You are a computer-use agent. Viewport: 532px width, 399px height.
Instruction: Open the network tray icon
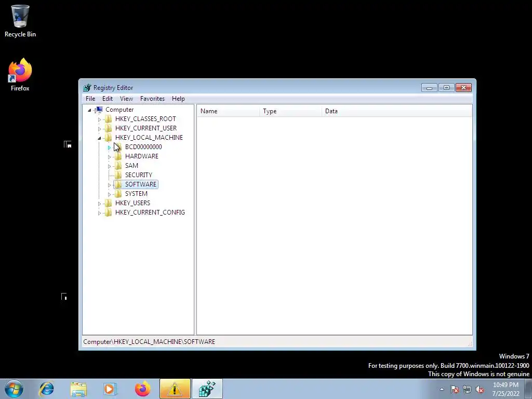(467, 389)
